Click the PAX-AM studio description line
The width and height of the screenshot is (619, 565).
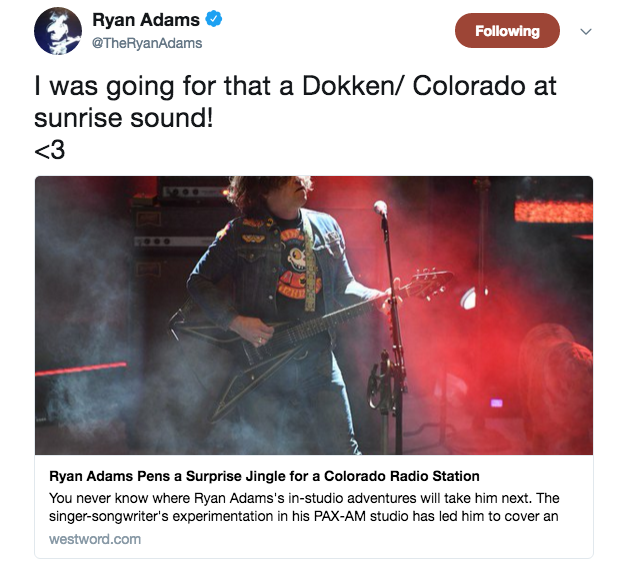point(304,516)
